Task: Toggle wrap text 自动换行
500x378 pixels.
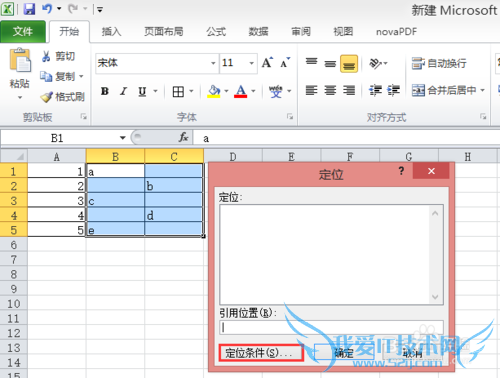Action: pos(439,63)
